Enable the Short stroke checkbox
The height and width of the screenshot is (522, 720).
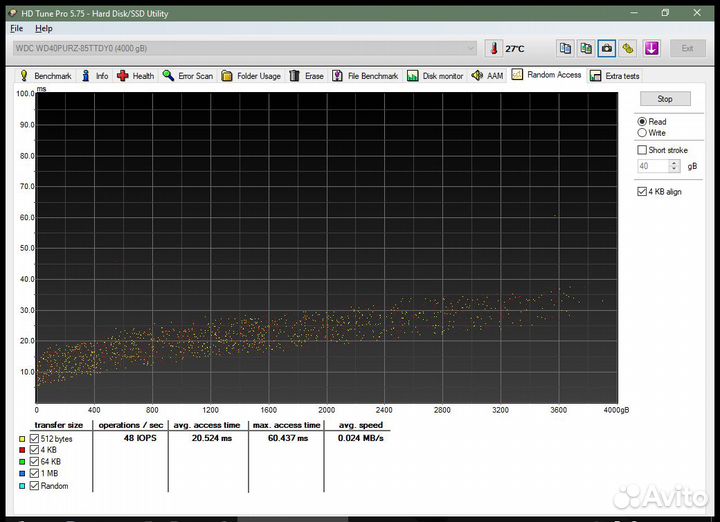[x=642, y=150]
